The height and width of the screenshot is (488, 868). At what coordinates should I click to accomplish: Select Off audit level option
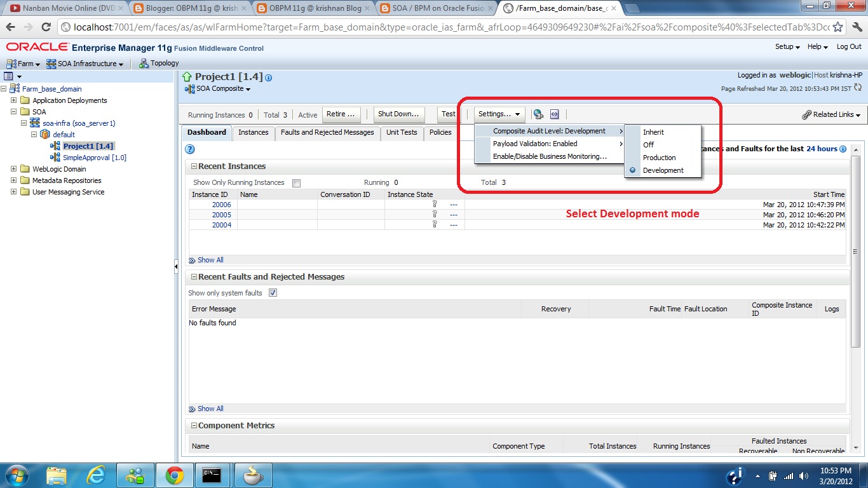coord(663,145)
